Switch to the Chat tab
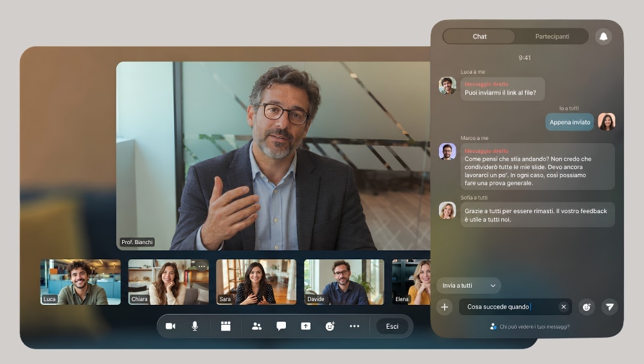The height and width of the screenshot is (364, 644). pyautogui.click(x=479, y=37)
